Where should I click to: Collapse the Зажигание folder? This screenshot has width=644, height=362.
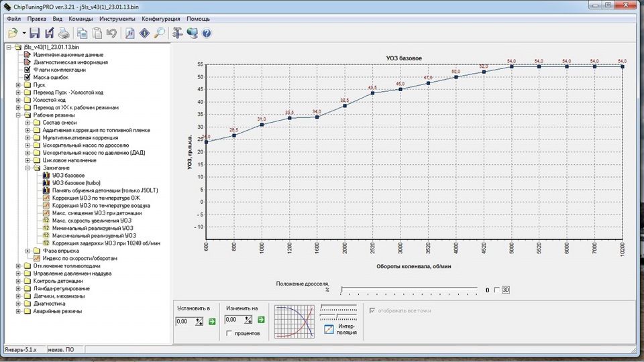click(x=28, y=168)
